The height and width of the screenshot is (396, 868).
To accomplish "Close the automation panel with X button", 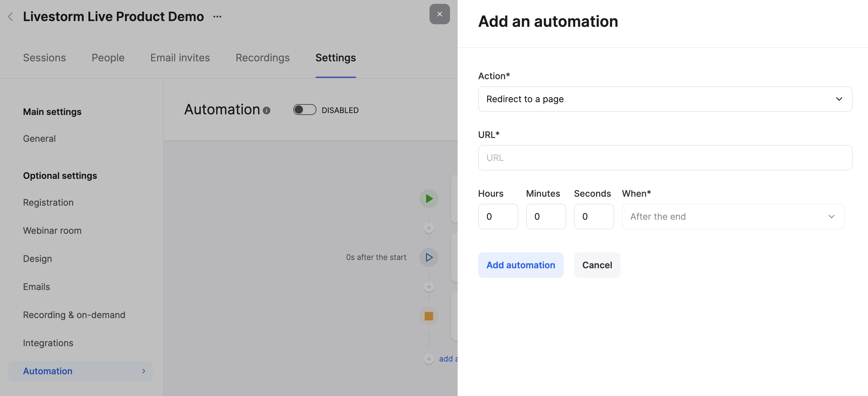I will click(x=439, y=14).
